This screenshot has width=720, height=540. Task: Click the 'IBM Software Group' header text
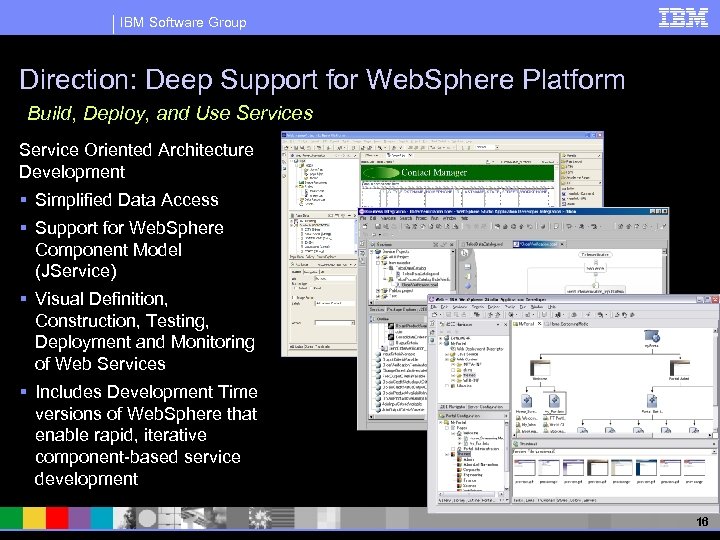(x=183, y=22)
